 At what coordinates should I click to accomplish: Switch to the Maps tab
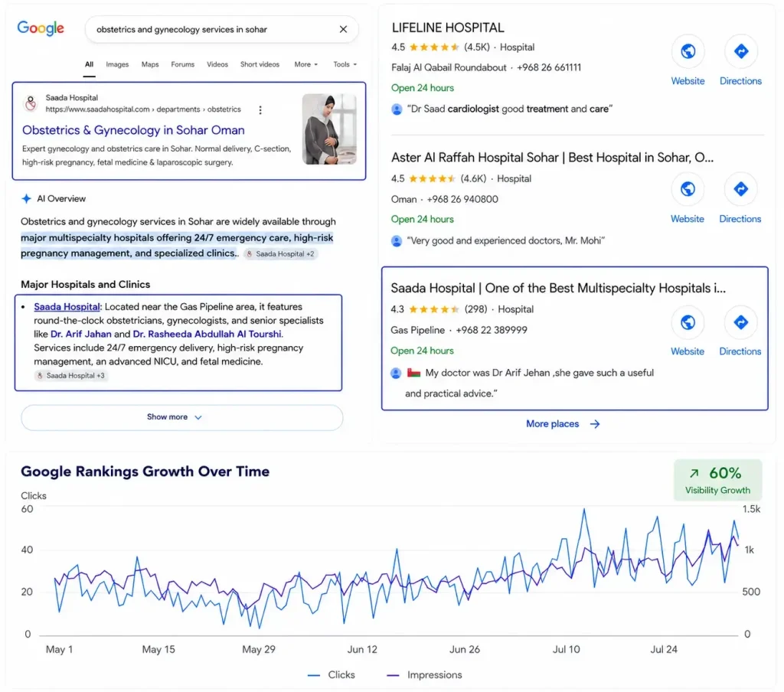pyautogui.click(x=150, y=64)
